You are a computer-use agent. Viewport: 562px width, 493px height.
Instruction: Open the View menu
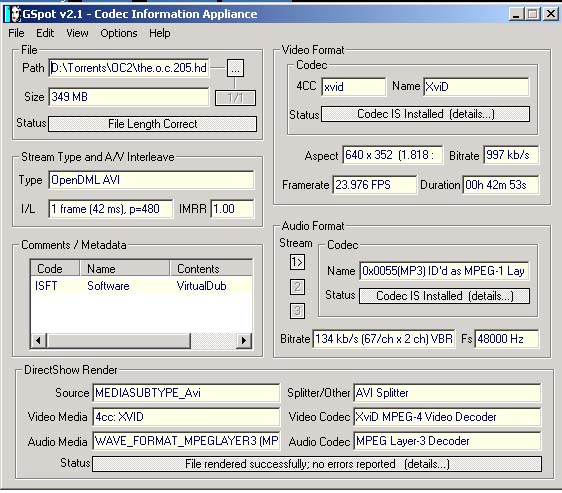coord(77,33)
